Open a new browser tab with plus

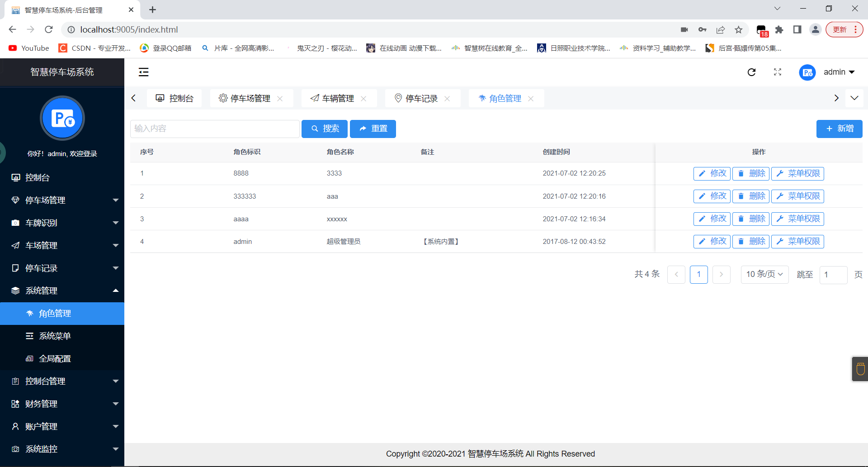coord(152,10)
